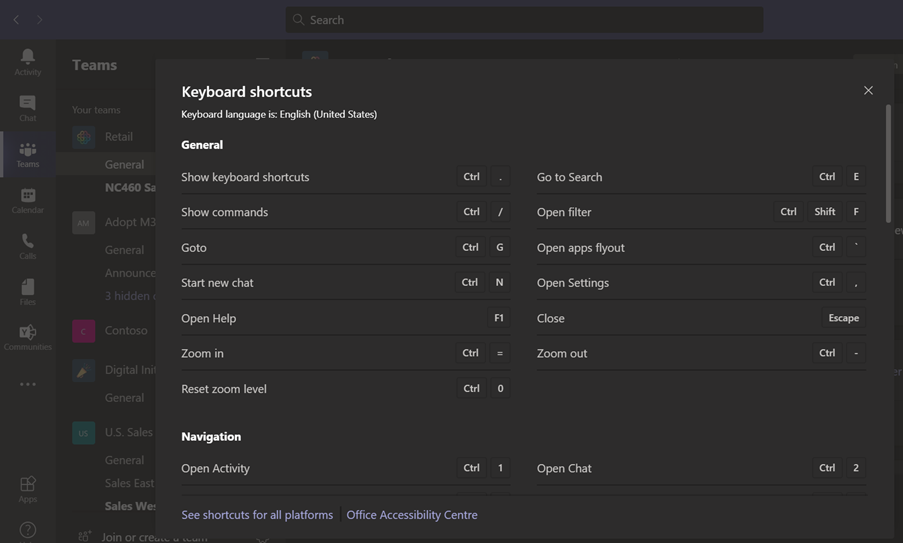Click Show keyboard shortcuts row text
The height and width of the screenshot is (543, 903).
pyautogui.click(x=245, y=177)
